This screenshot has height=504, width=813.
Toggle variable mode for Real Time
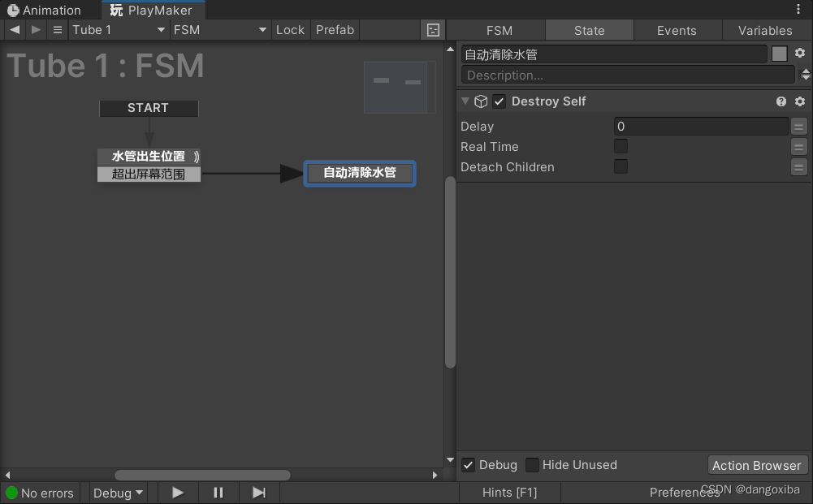tap(799, 147)
